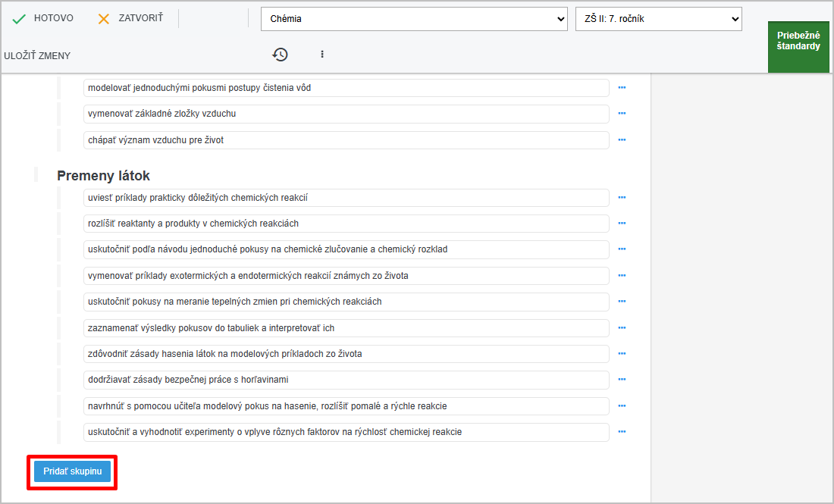This screenshot has width=834, height=504.
Task: Open the vertical three-dot more options menu
Action: [x=322, y=55]
